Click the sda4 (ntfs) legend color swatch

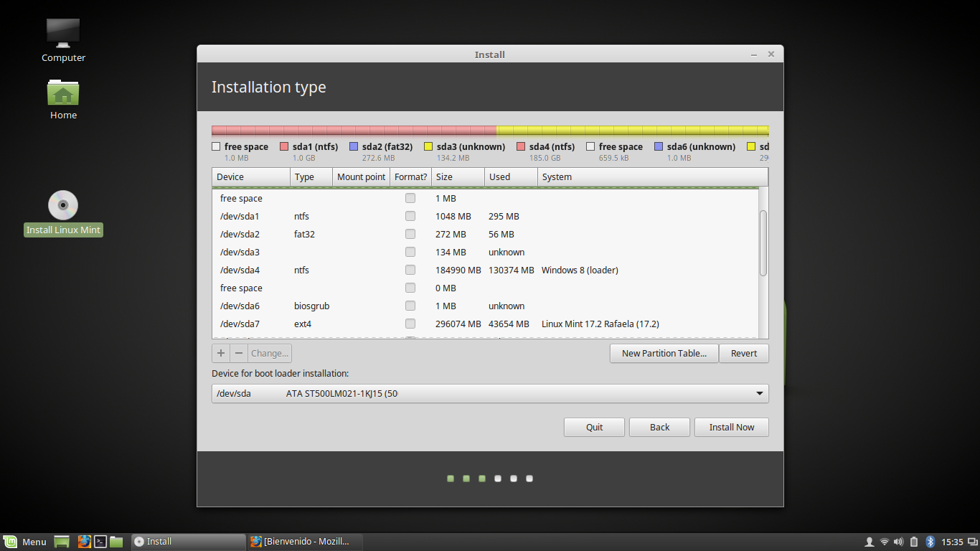click(521, 146)
